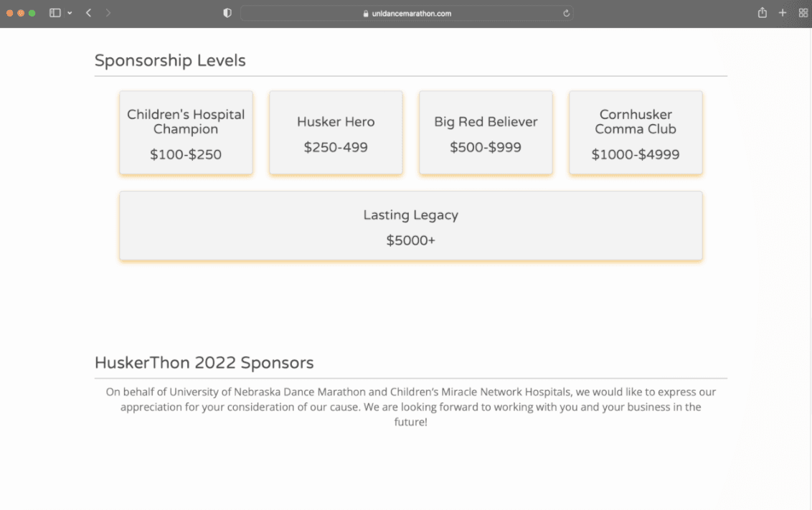This screenshot has width=812, height=510.
Task: Select the Children's Hospital Champion card
Action: point(186,133)
